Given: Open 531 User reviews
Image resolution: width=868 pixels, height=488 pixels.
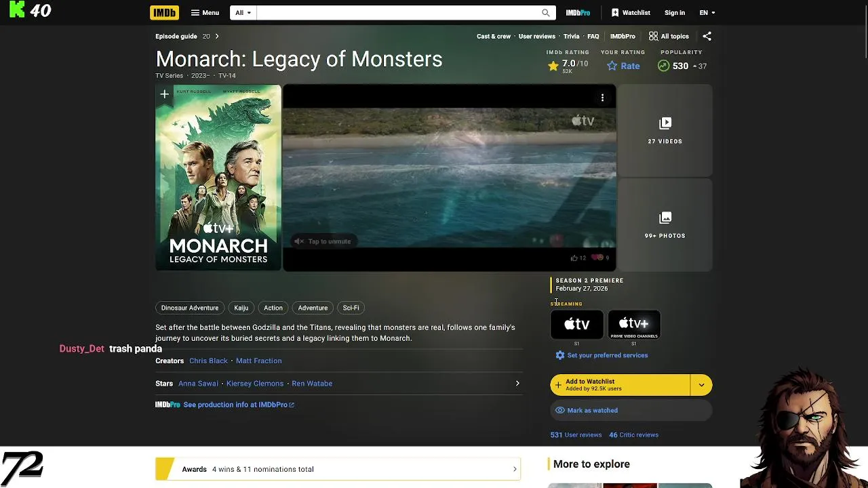Looking at the screenshot, I should coord(576,435).
